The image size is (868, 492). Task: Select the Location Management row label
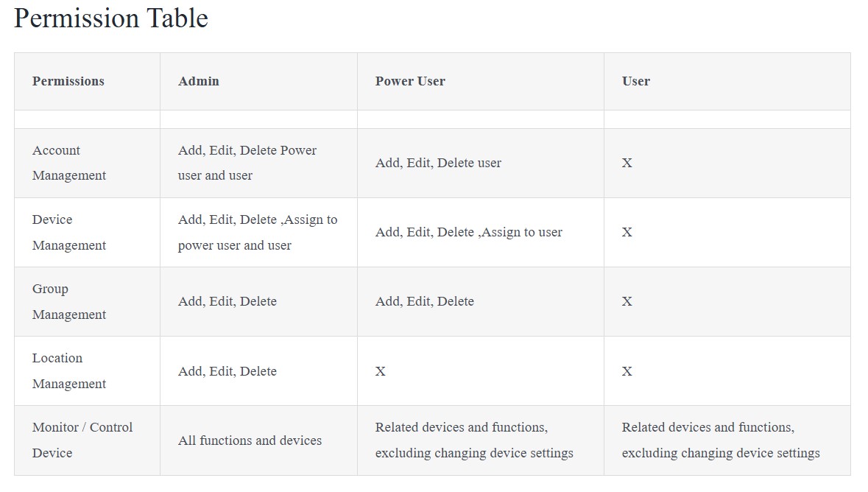(x=68, y=370)
